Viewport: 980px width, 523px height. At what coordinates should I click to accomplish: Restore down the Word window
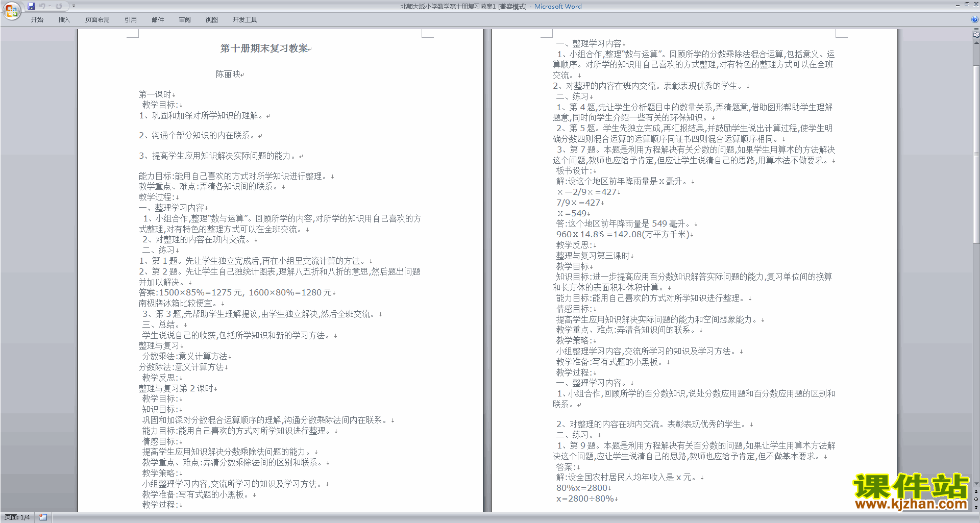click(x=967, y=5)
